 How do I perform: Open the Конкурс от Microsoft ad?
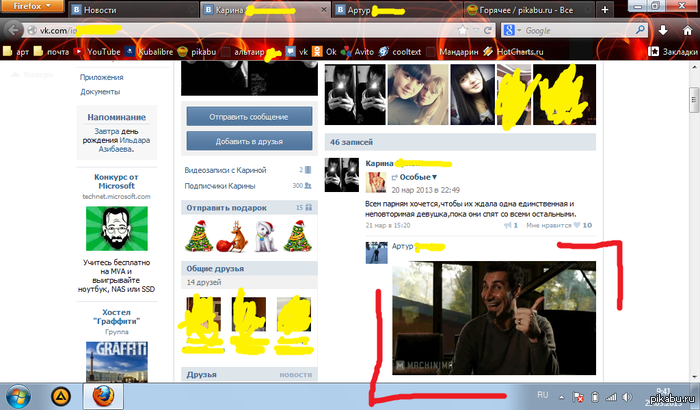tap(117, 181)
